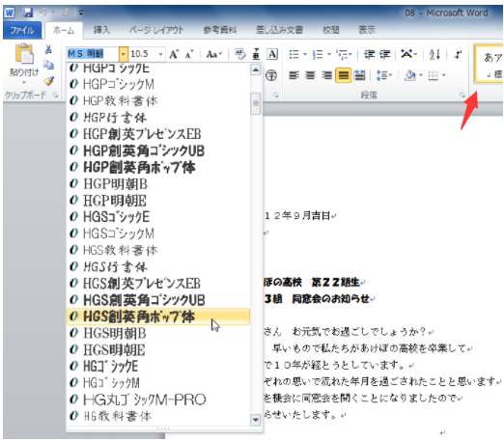Align text right
504x441 pixels.
(x=326, y=75)
